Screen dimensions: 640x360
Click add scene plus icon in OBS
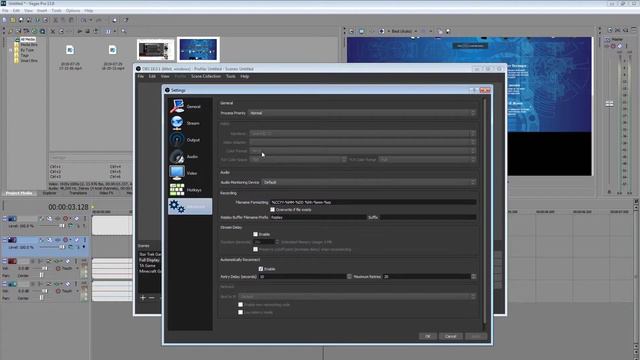pyautogui.click(x=143, y=298)
